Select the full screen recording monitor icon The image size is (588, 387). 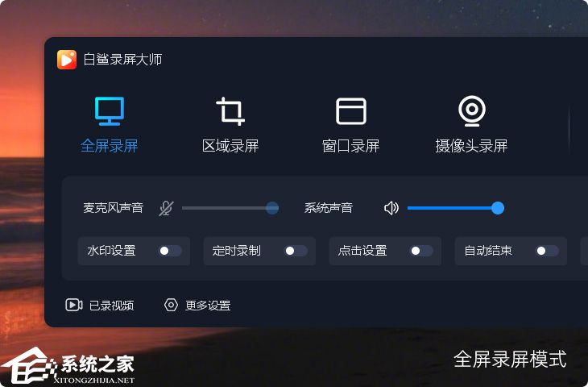109,111
